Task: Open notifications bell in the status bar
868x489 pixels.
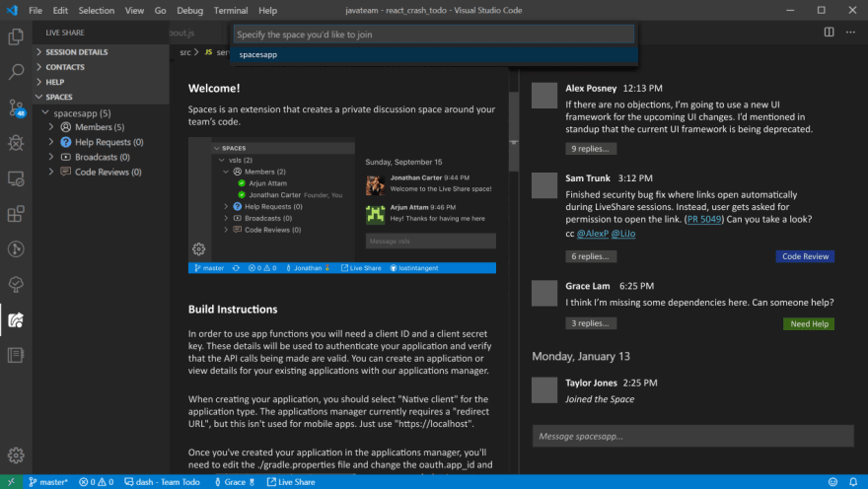Action: (x=853, y=482)
